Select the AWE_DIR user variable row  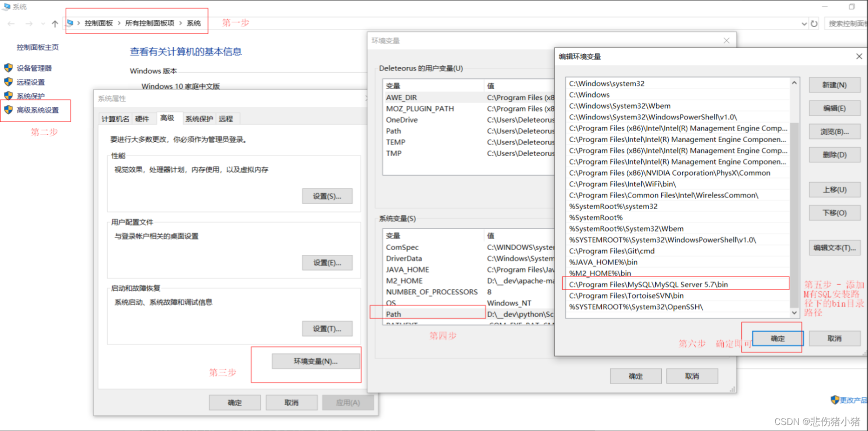469,97
